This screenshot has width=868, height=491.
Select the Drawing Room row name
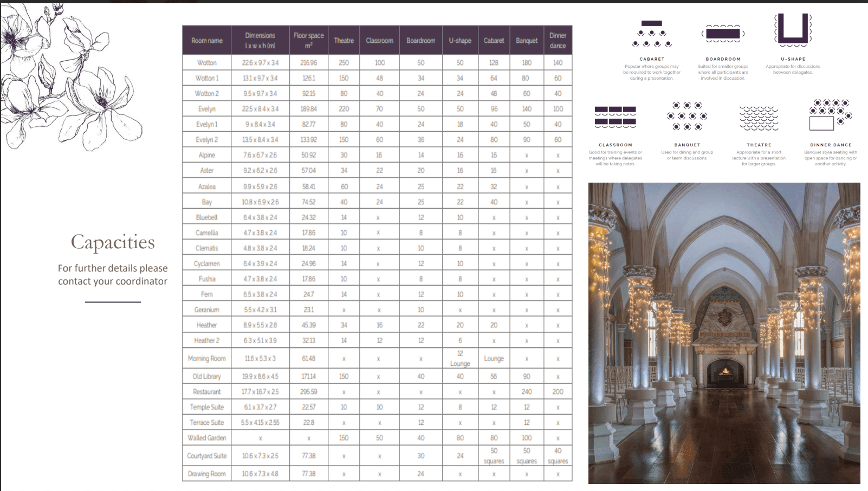(x=207, y=474)
